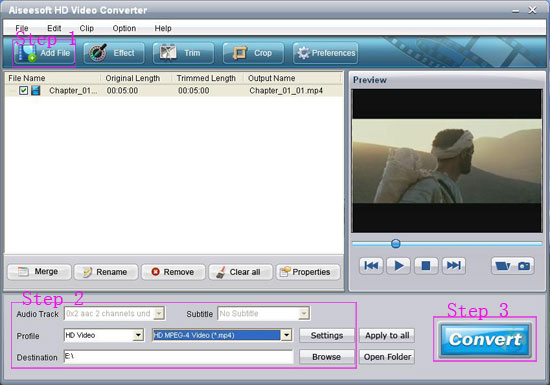Open the Option menu
Viewport: 550px width, 385px height.
[124, 28]
